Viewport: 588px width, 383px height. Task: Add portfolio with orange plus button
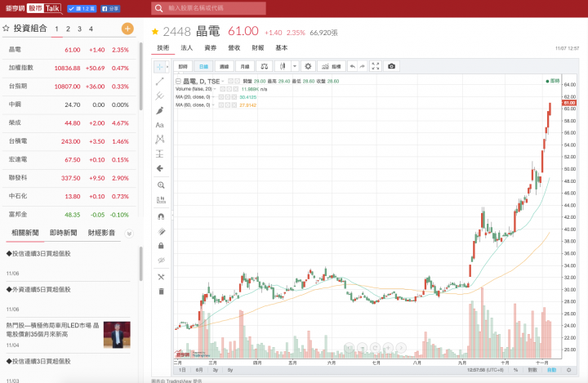pyautogui.click(x=127, y=29)
